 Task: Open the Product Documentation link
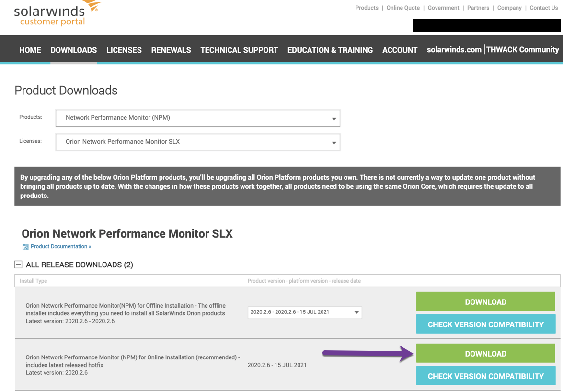61,246
